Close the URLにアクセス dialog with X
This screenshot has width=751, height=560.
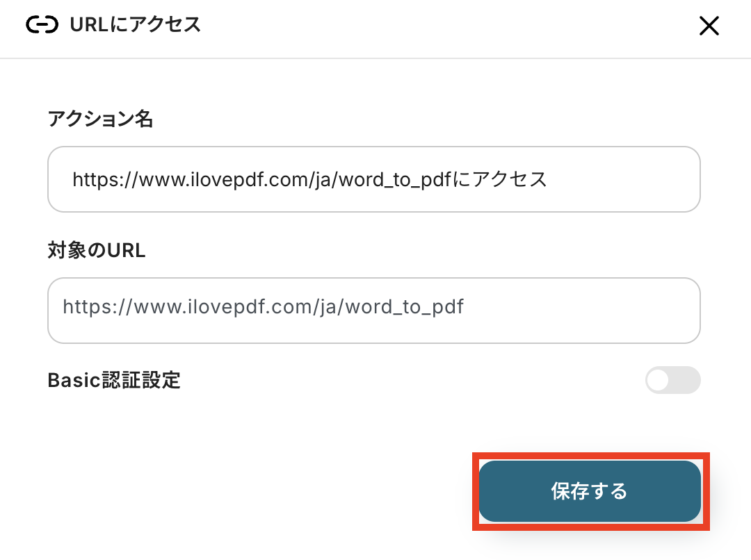click(x=709, y=26)
